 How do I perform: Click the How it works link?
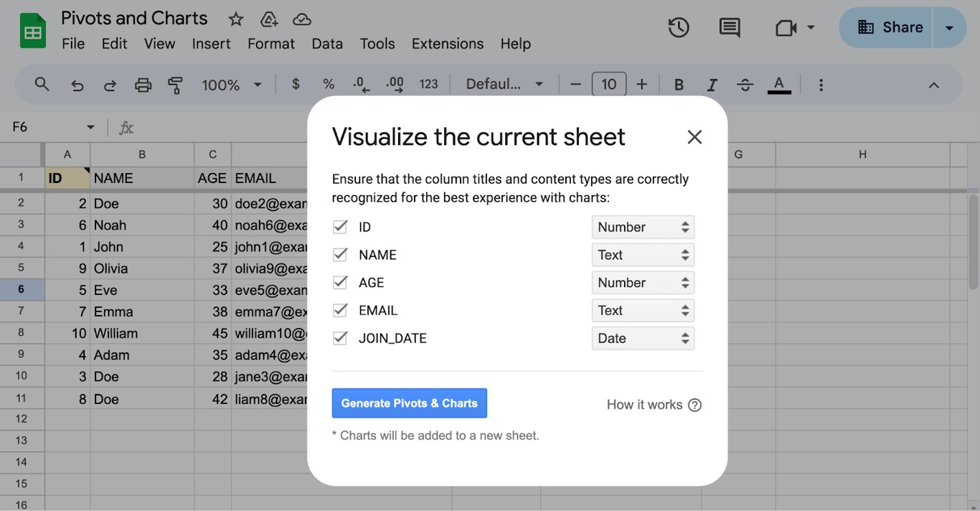(x=644, y=405)
